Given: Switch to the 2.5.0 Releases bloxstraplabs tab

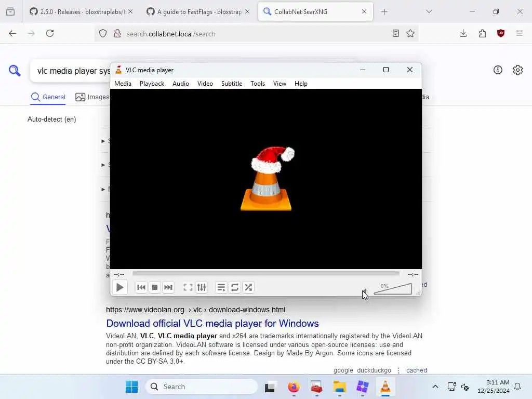Looking at the screenshot, I should tap(81, 12).
